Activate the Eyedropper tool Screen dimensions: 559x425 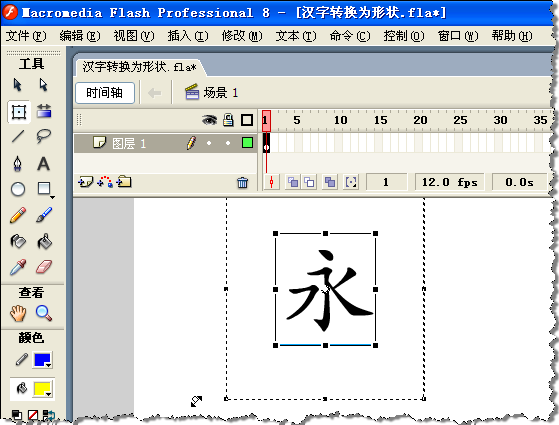(18, 267)
